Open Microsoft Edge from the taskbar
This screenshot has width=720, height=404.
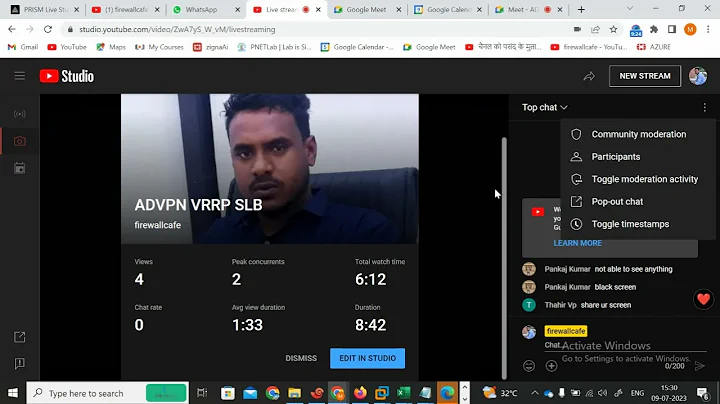(x=447, y=393)
